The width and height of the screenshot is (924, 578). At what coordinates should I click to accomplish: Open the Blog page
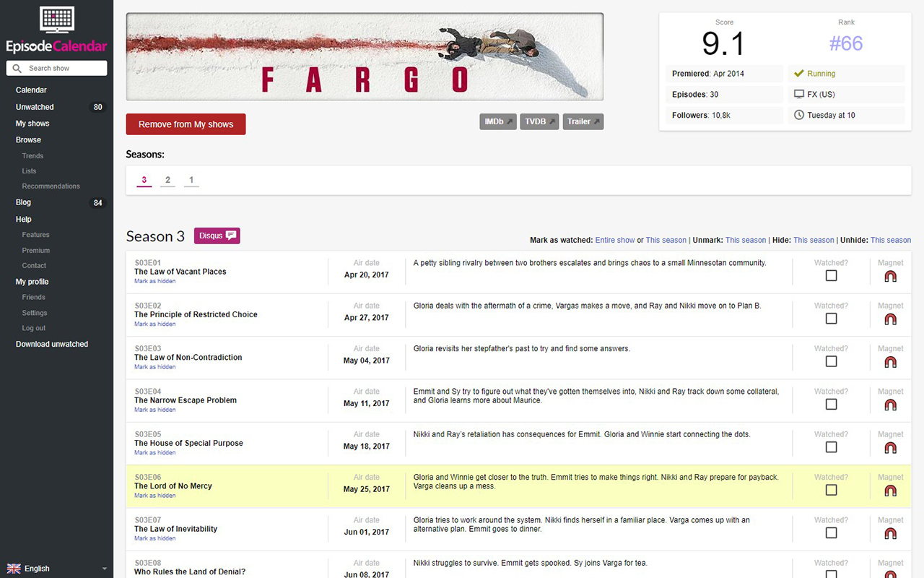click(23, 203)
